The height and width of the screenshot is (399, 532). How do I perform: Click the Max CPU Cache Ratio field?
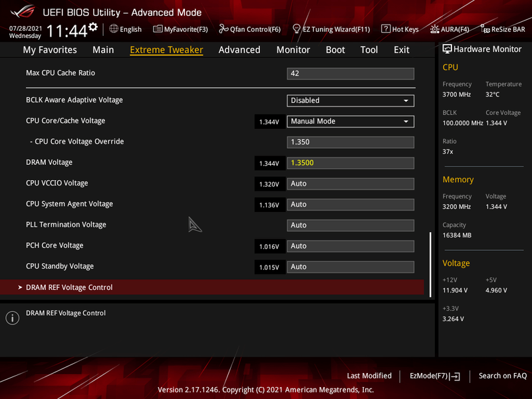pyautogui.click(x=350, y=73)
